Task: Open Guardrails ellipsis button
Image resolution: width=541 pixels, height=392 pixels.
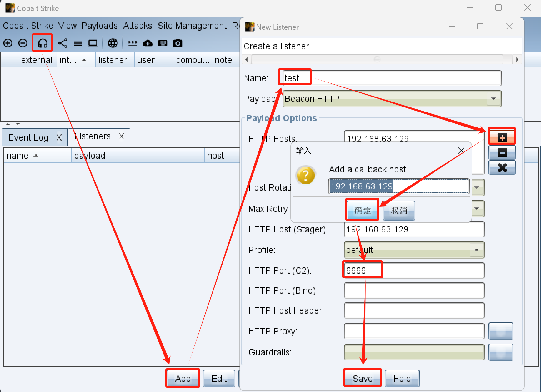Action: (x=501, y=352)
